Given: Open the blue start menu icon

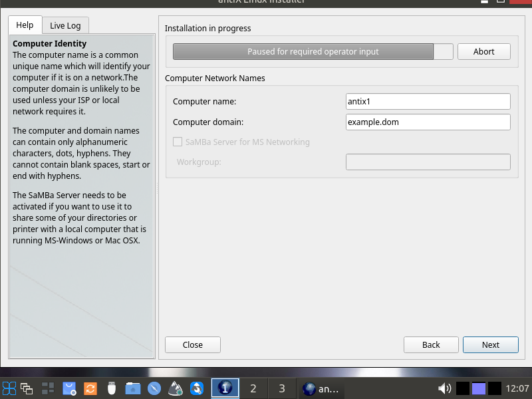Looking at the screenshot, I should 9,388.
